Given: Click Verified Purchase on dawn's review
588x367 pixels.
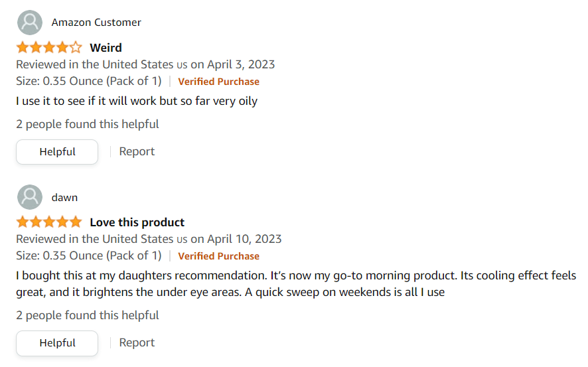Looking at the screenshot, I should (x=218, y=256).
